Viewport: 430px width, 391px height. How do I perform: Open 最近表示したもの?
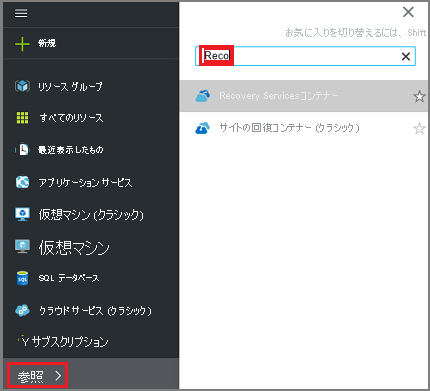tap(71, 150)
